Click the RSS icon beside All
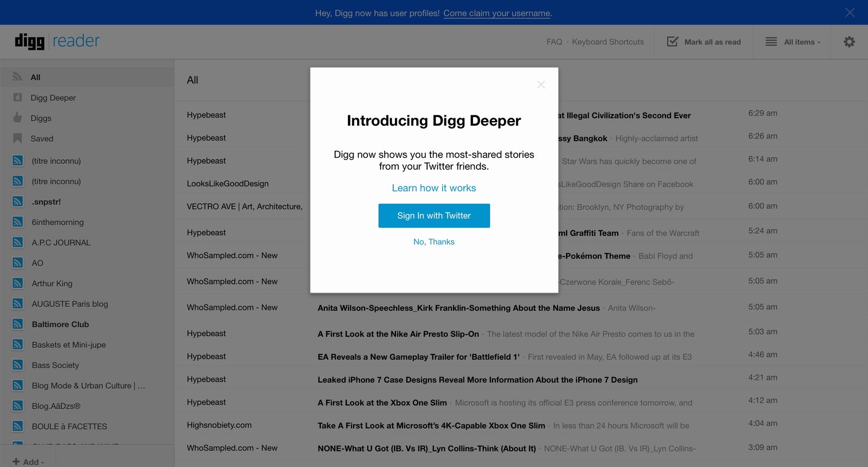The width and height of the screenshot is (868, 467). [18, 77]
